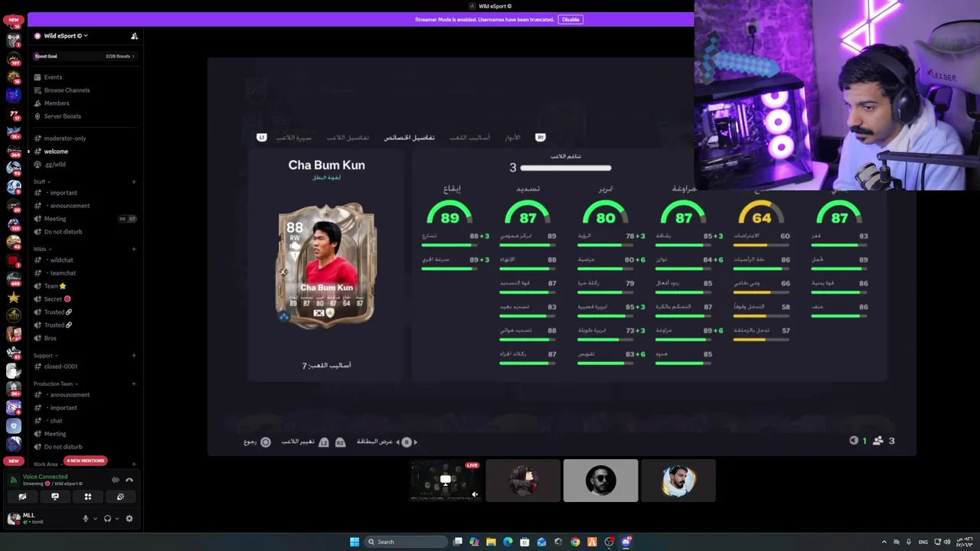
Task: Open Google Chrome from the taskbar
Action: [x=575, y=542]
